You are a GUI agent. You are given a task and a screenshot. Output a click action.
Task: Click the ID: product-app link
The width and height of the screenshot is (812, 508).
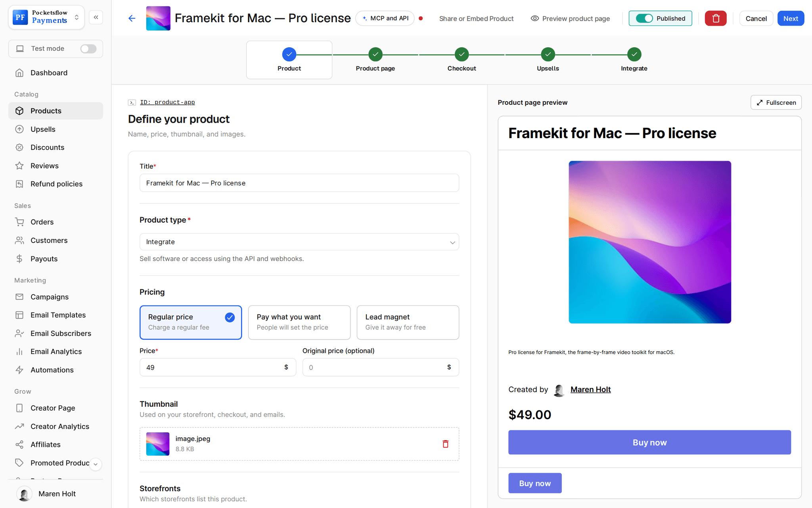tap(167, 102)
